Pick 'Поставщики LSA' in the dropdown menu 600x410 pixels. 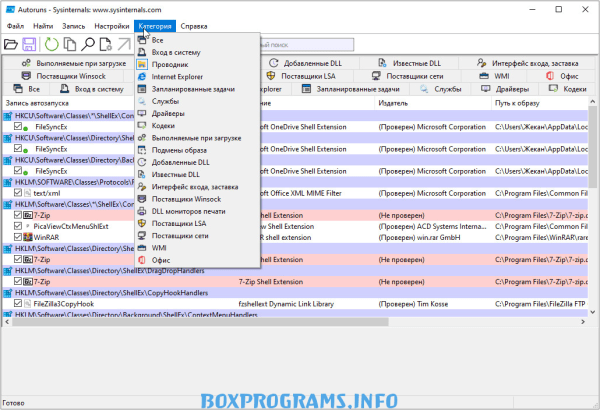[x=197, y=224]
